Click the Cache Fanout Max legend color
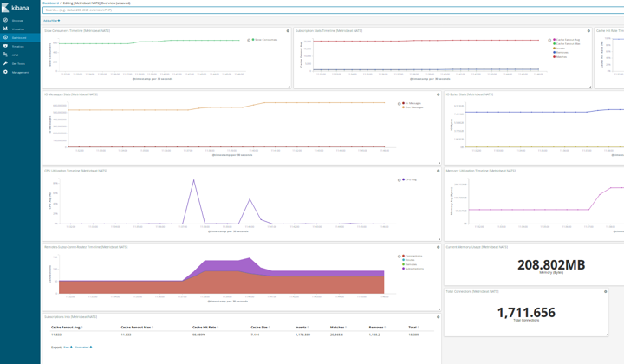 (x=555, y=43)
